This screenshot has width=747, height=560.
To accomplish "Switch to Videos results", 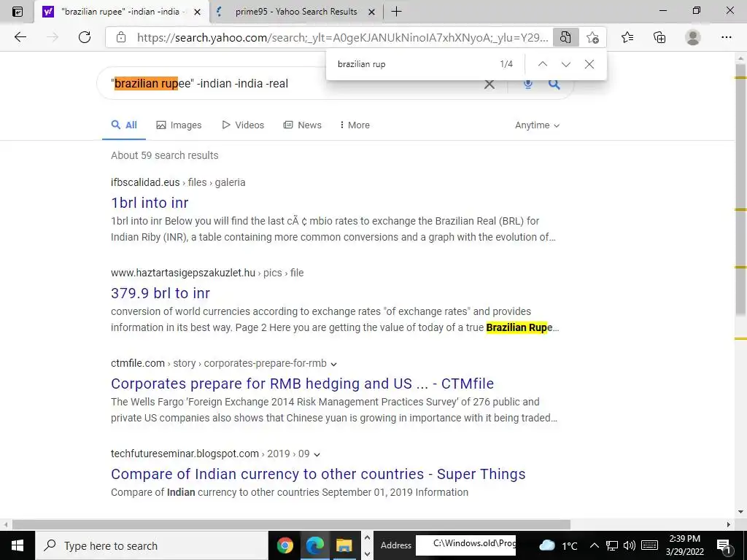I will click(x=243, y=125).
